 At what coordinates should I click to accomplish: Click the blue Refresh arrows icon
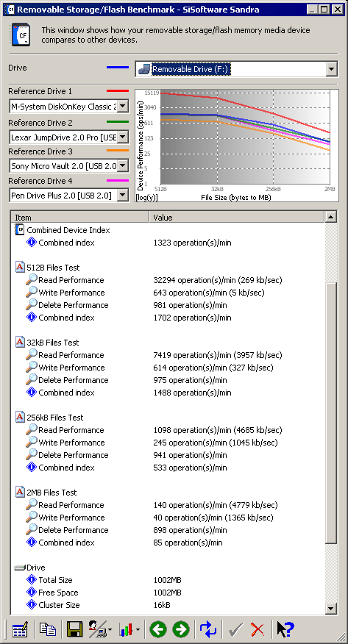(208, 629)
